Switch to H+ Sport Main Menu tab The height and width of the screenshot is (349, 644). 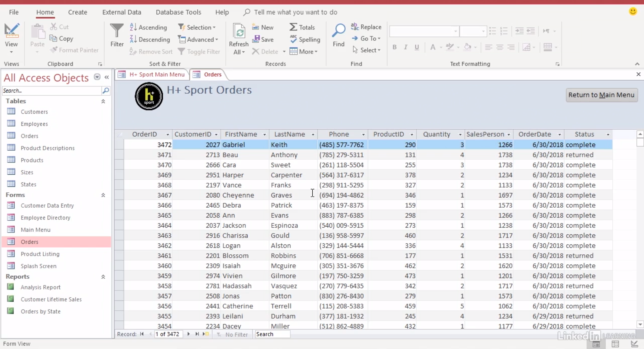pyautogui.click(x=157, y=74)
